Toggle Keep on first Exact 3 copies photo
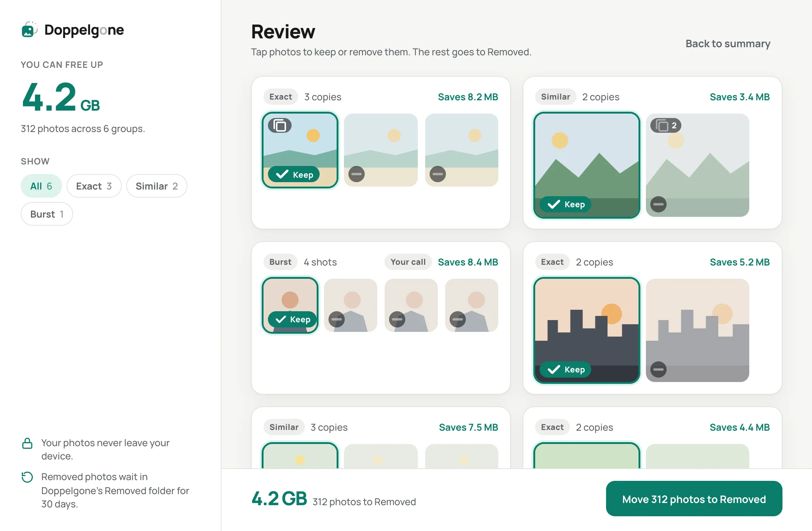The image size is (812, 531). point(294,174)
